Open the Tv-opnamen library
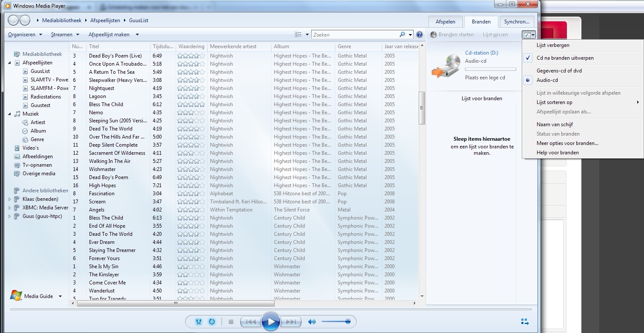The height and width of the screenshot is (333, 644). point(37,165)
